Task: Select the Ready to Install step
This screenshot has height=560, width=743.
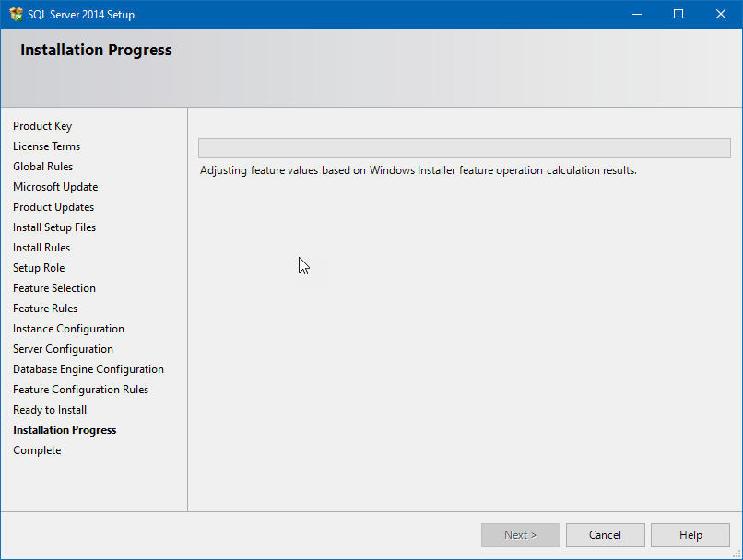Action: pos(50,410)
